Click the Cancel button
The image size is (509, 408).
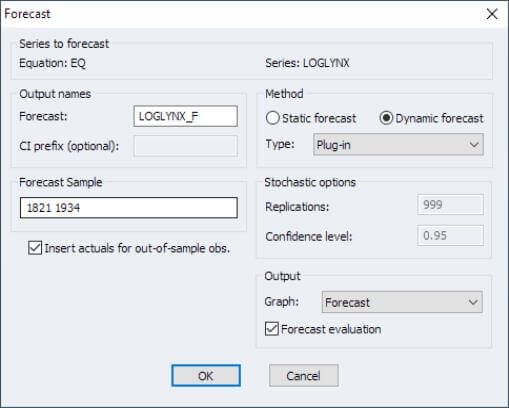[x=304, y=376]
